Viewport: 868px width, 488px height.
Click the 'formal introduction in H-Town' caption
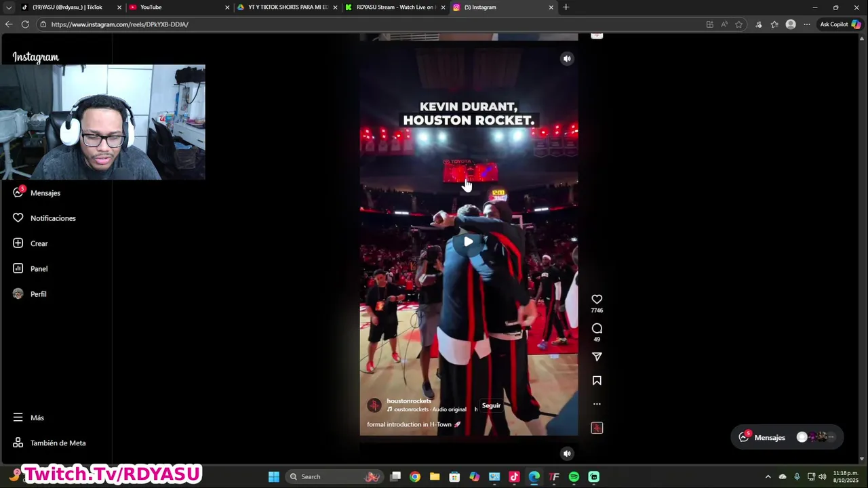[414, 424]
